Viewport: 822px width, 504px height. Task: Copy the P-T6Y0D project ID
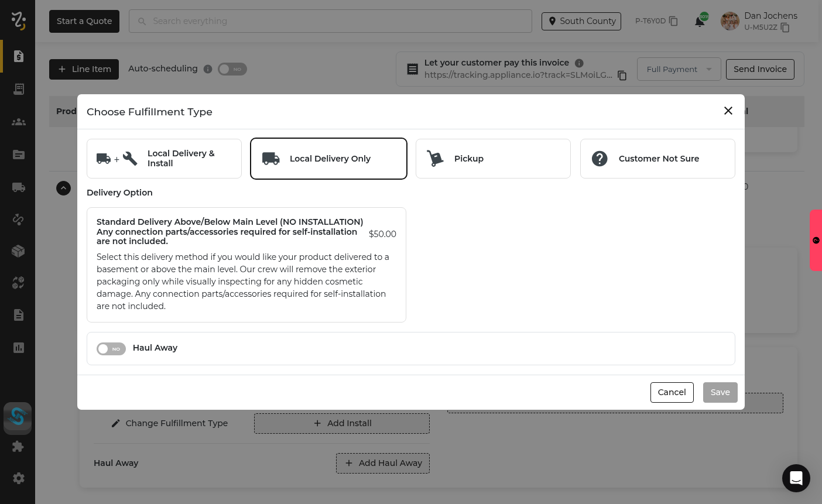(x=673, y=21)
